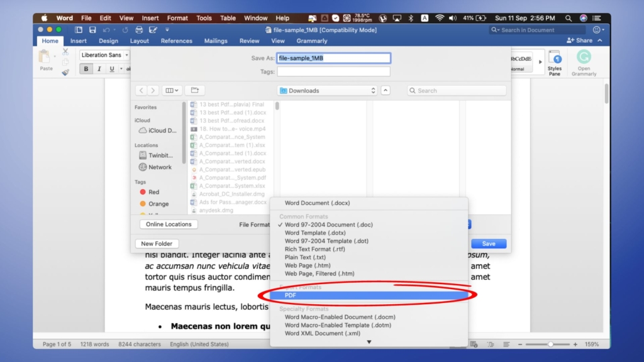Select the Format Painter brush icon

(65, 72)
